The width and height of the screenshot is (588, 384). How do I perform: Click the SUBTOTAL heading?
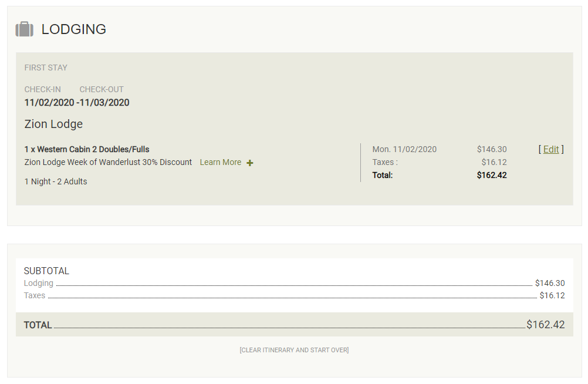[x=46, y=271]
